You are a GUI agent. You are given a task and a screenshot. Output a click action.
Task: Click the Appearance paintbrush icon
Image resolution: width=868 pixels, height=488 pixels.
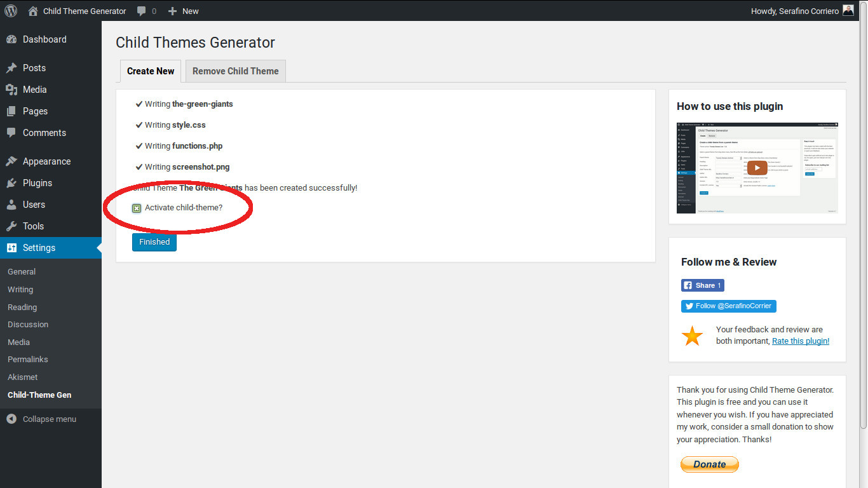pos(11,161)
